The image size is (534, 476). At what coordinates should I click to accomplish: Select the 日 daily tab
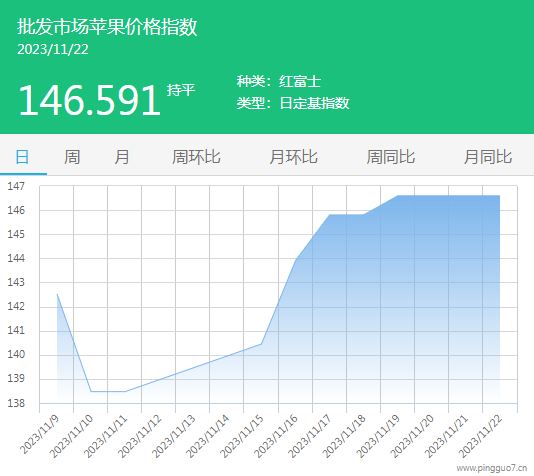[x=22, y=157]
